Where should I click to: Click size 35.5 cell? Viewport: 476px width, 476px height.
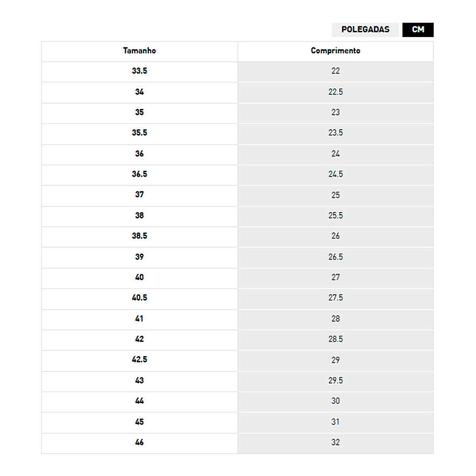coord(139,133)
